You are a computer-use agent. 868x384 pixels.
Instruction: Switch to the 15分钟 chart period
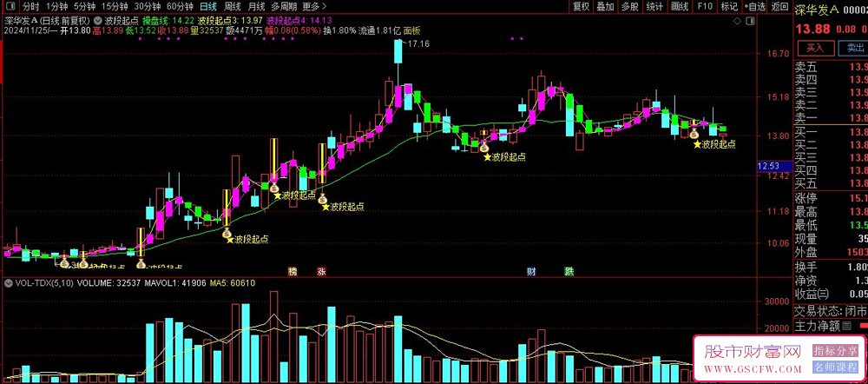115,7
